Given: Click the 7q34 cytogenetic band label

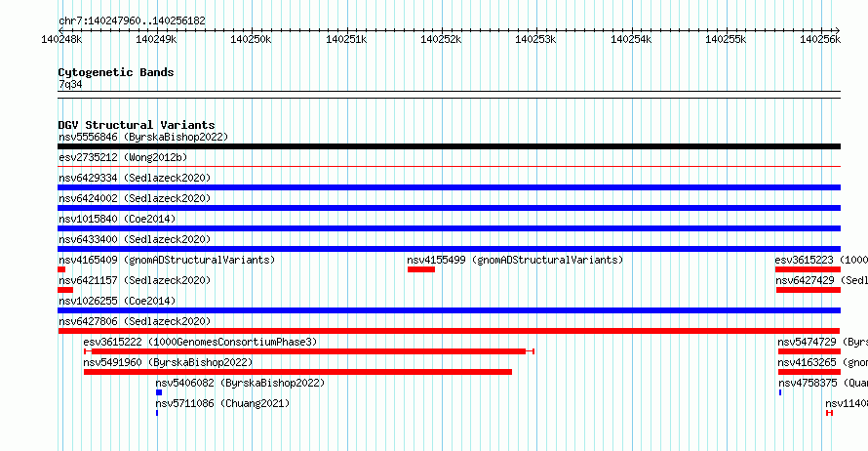Looking at the screenshot, I should point(70,84).
